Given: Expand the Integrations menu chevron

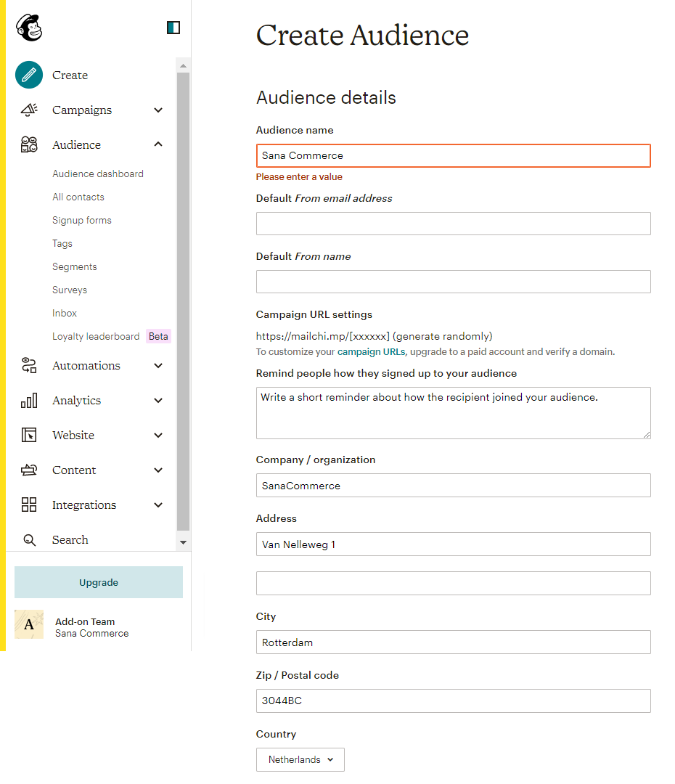Looking at the screenshot, I should [x=158, y=505].
